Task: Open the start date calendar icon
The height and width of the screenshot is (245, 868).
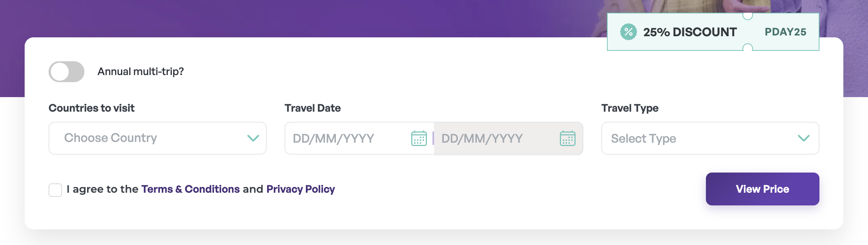Action: pos(419,139)
